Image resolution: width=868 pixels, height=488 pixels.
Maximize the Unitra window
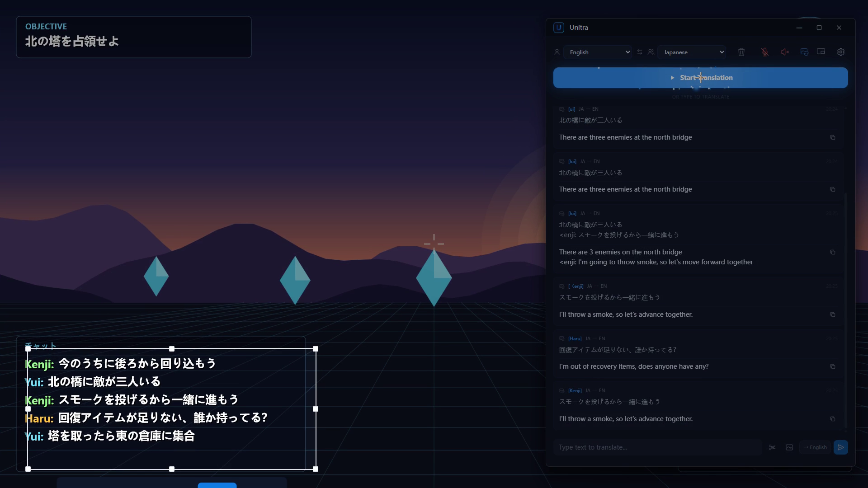(x=819, y=28)
